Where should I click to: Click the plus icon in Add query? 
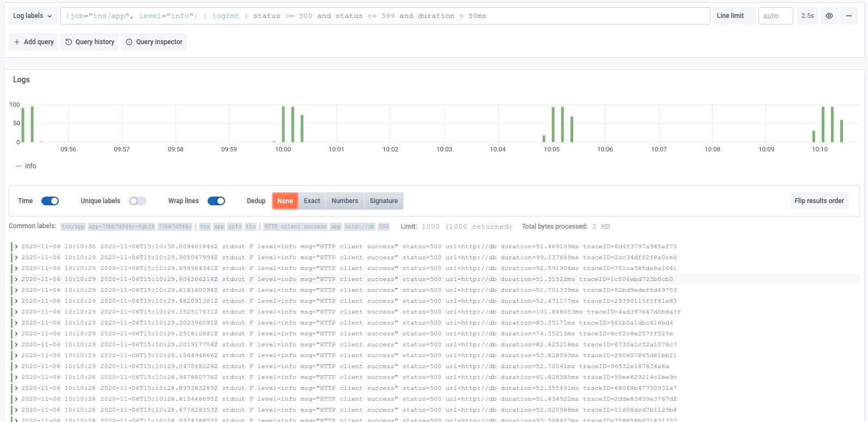17,42
